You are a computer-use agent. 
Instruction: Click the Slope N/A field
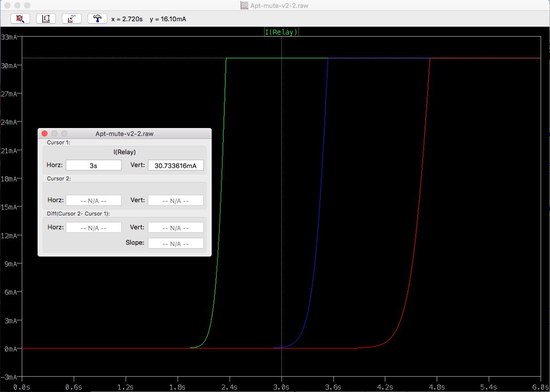(x=176, y=243)
